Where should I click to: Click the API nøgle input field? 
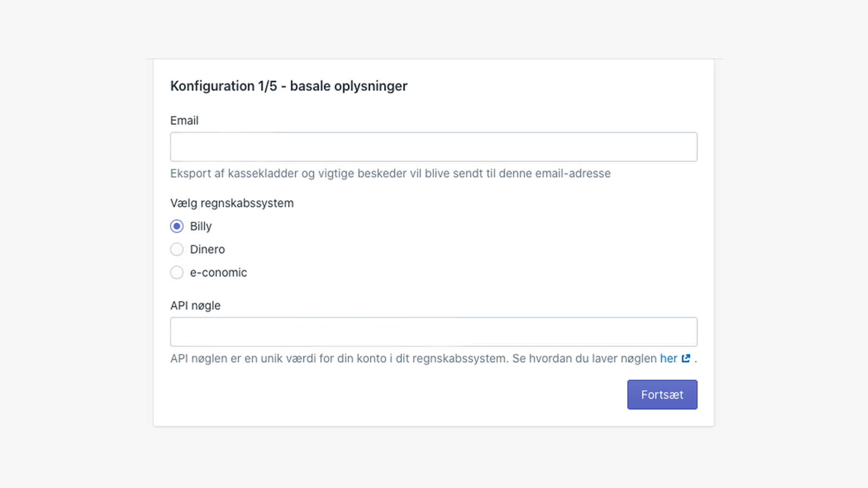point(433,331)
